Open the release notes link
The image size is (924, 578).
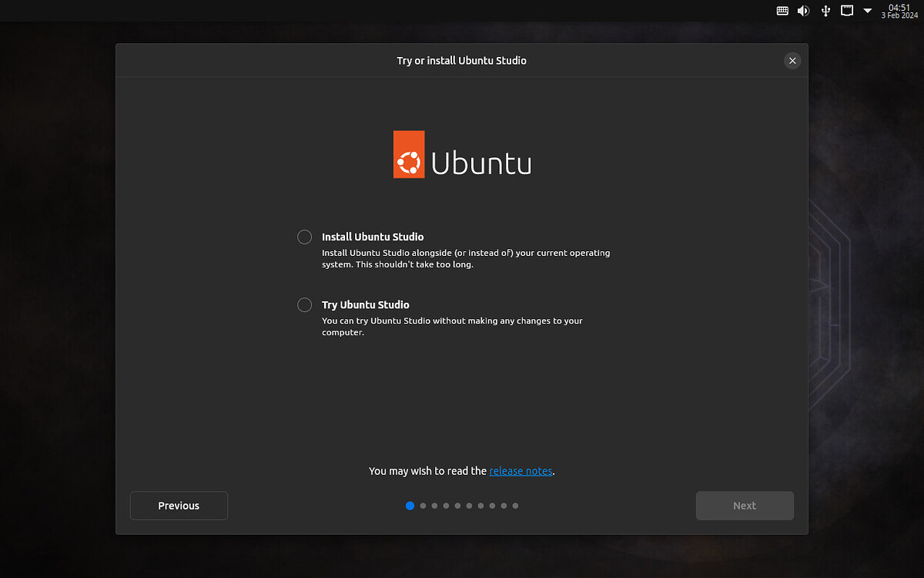tap(521, 471)
